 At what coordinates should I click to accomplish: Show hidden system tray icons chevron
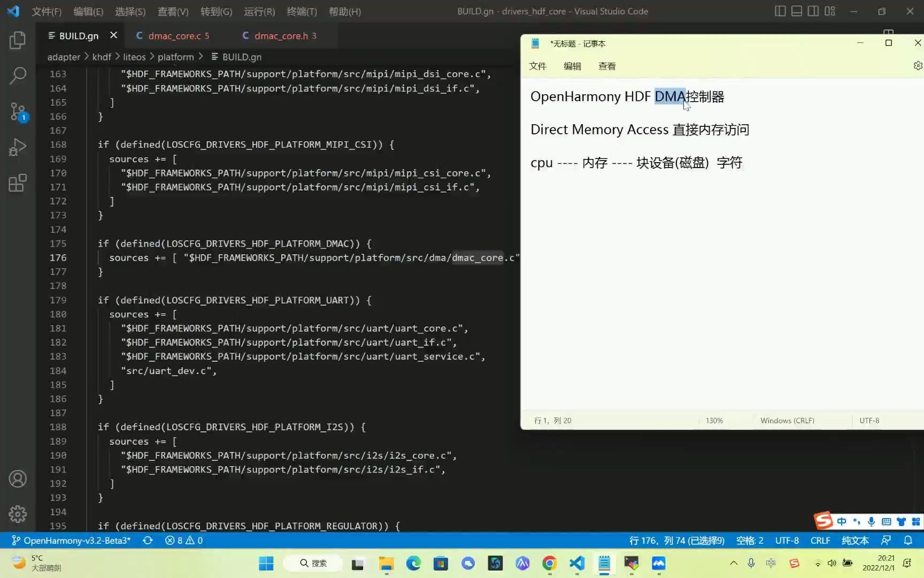pyautogui.click(x=734, y=563)
